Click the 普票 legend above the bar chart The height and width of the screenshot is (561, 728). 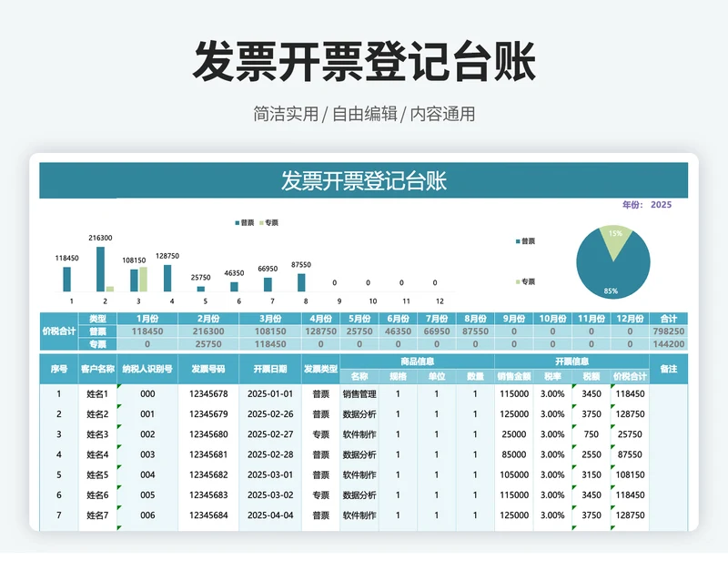(x=245, y=222)
